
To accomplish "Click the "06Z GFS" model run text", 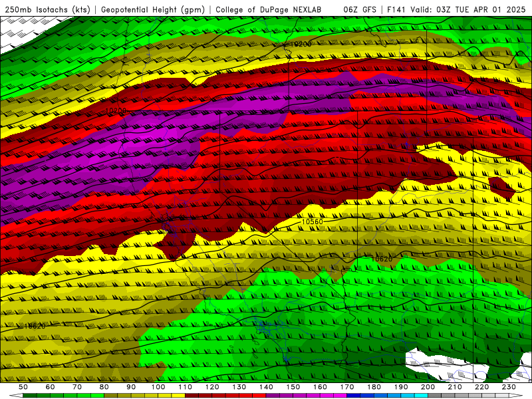I will pyautogui.click(x=360, y=10).
